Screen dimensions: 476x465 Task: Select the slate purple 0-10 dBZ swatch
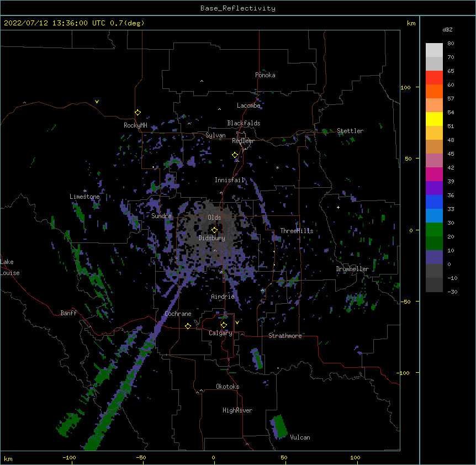coord(434,257)
